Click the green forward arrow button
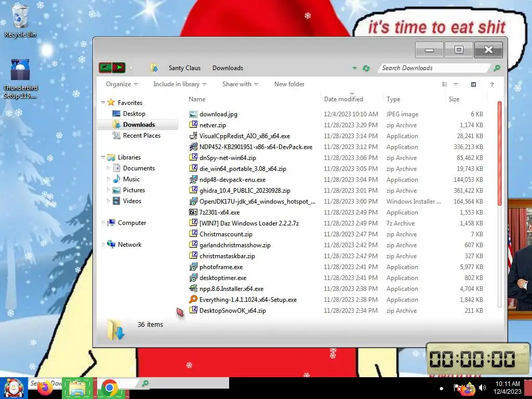Image resolution: width=532 pixels, height=399 pixels. [x=119, y=68]
